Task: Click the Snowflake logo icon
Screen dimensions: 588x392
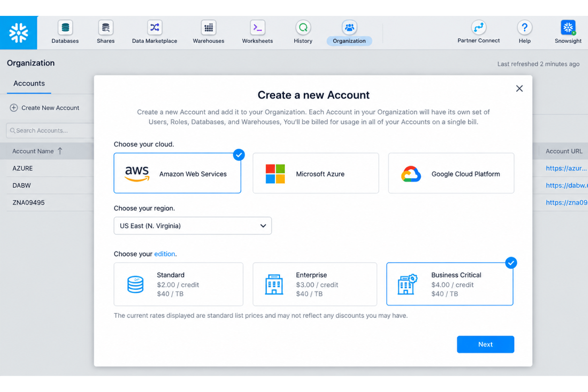Action: (19, 33)
